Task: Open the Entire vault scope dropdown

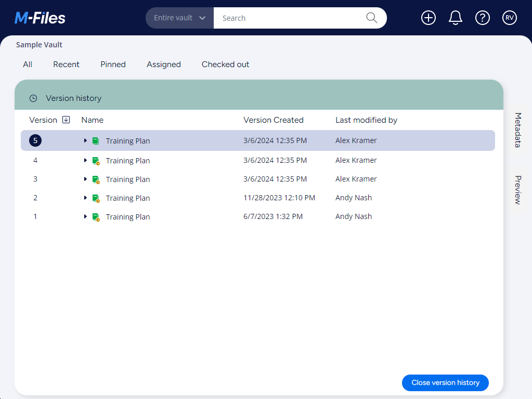Action: [x=179, y=18]
